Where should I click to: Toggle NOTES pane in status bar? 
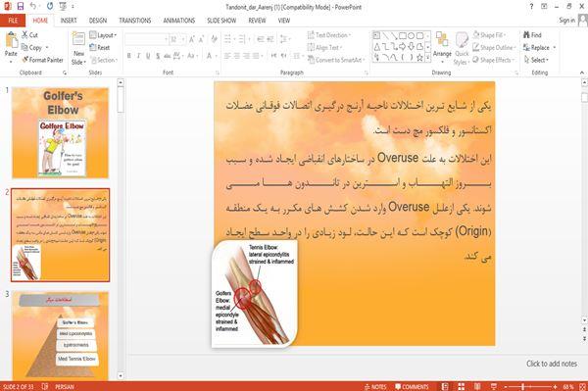[375, 386]
